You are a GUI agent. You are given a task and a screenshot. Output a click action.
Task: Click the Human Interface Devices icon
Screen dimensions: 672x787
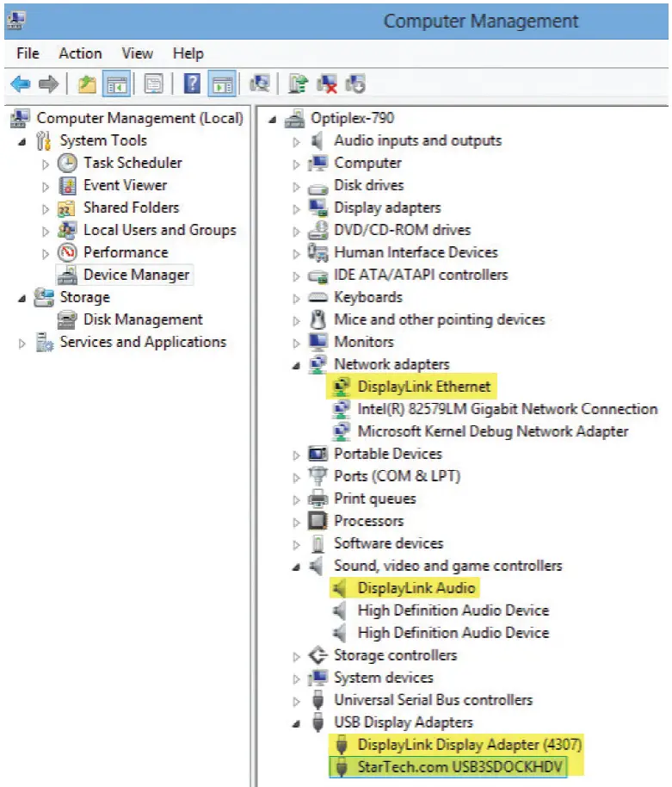pyautogui.click(x=318, y=252)
